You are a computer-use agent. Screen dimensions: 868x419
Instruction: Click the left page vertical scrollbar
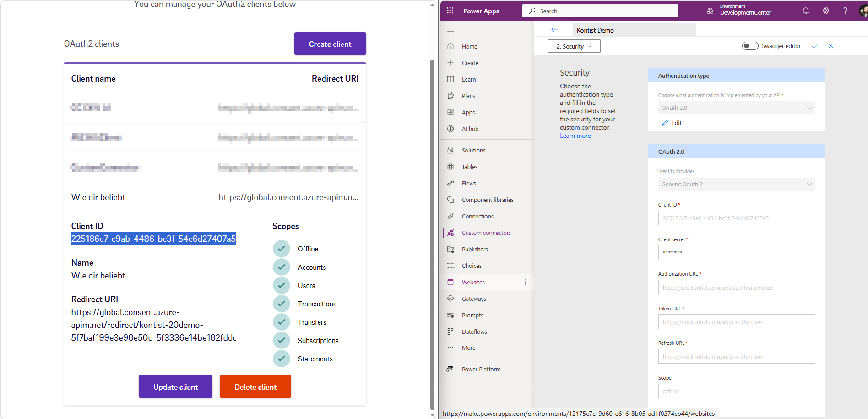coord(432,229)
